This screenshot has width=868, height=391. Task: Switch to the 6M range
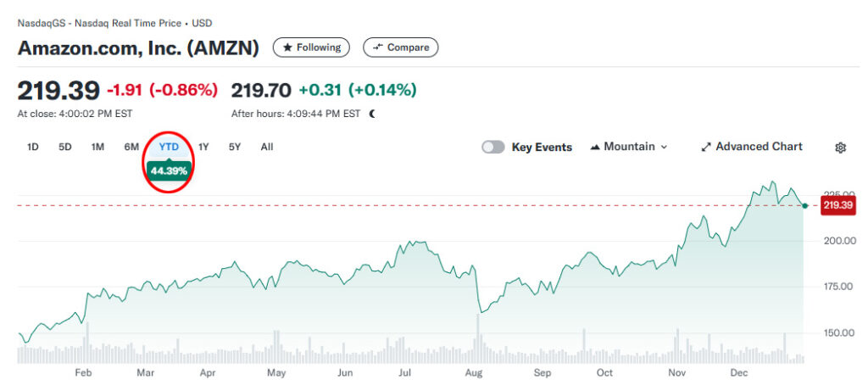(x=131, y=147)
